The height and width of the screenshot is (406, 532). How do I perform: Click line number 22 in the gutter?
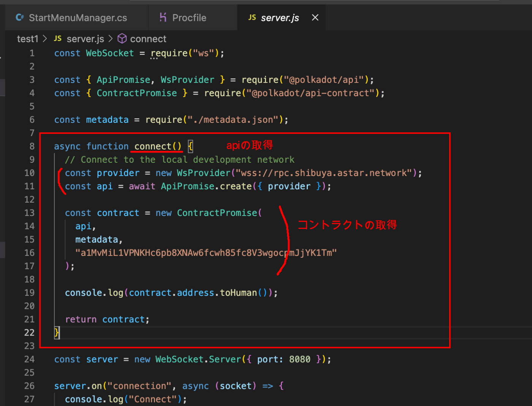click(29, 333)
